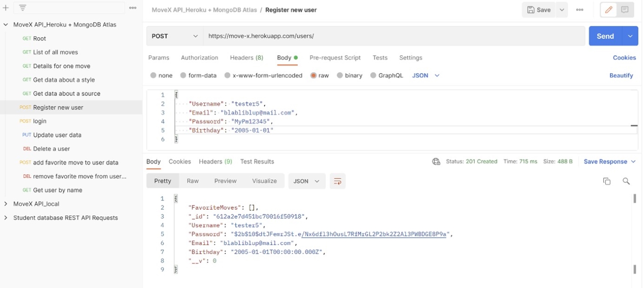Switch response view to Pretty
644x288 pixels.
[x=163, y=181]
